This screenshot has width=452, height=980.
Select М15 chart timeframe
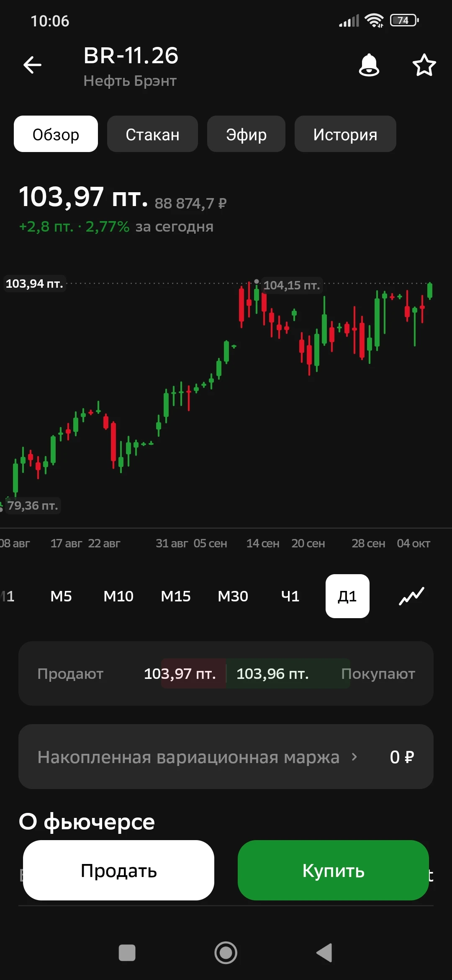[176, 596]
